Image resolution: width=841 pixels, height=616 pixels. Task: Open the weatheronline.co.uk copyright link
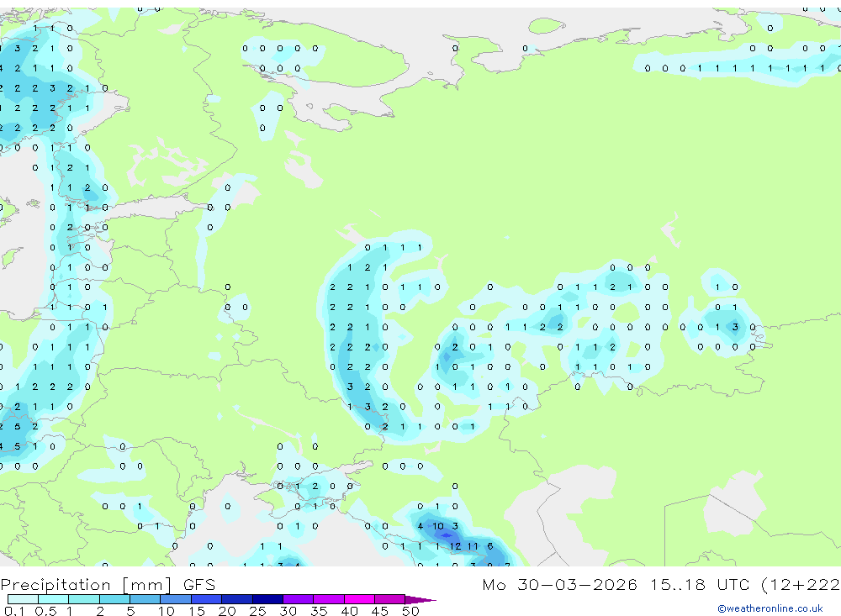click(770, 608)
